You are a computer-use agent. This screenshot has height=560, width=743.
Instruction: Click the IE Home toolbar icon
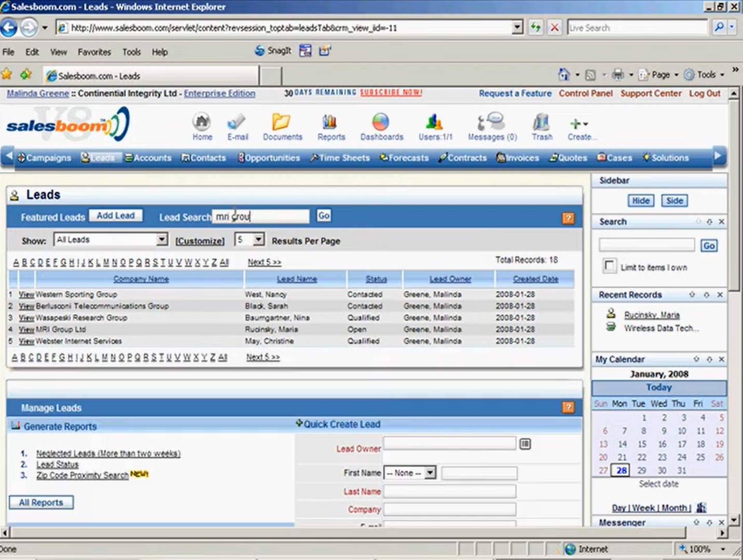(x=563, y=75)
